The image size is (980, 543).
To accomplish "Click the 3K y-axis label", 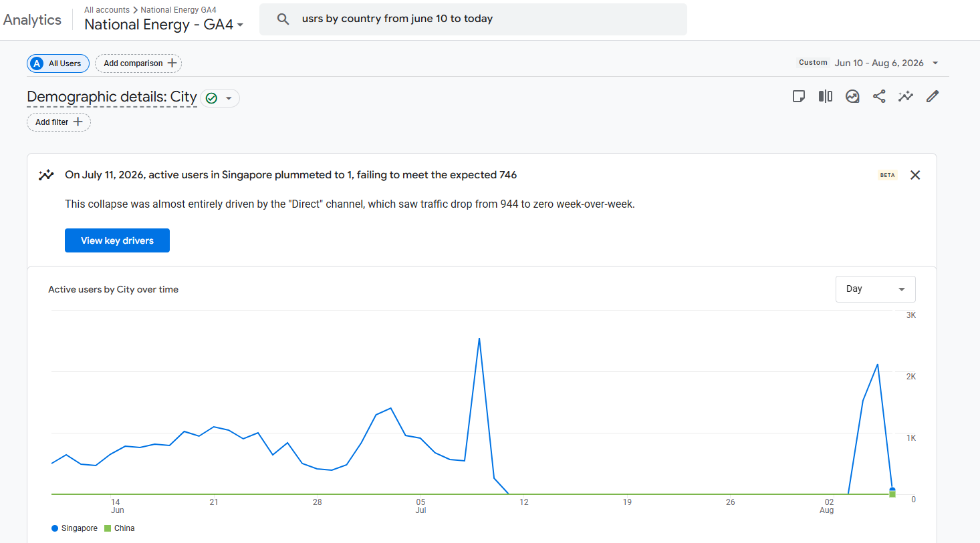I will coord(911,315).
